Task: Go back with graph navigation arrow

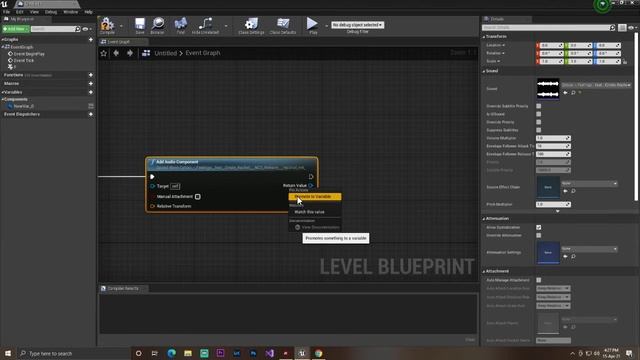Action: click(x=116, y=53)
